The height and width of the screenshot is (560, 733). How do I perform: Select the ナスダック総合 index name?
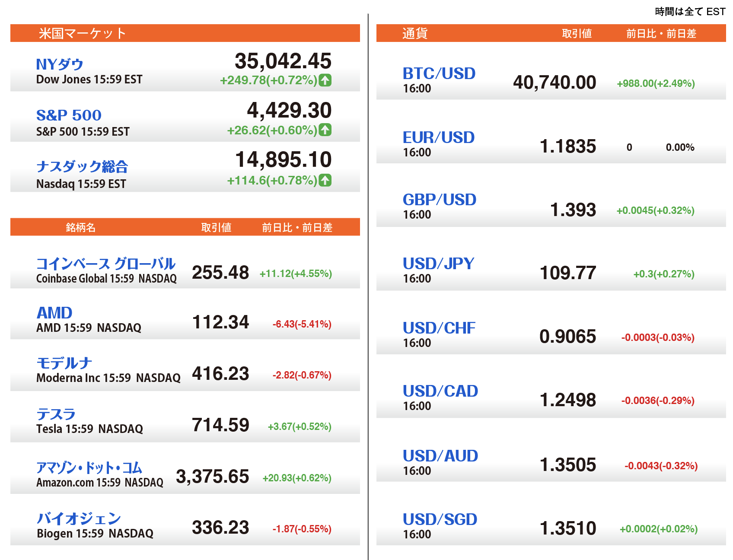[x=82, y=166]
